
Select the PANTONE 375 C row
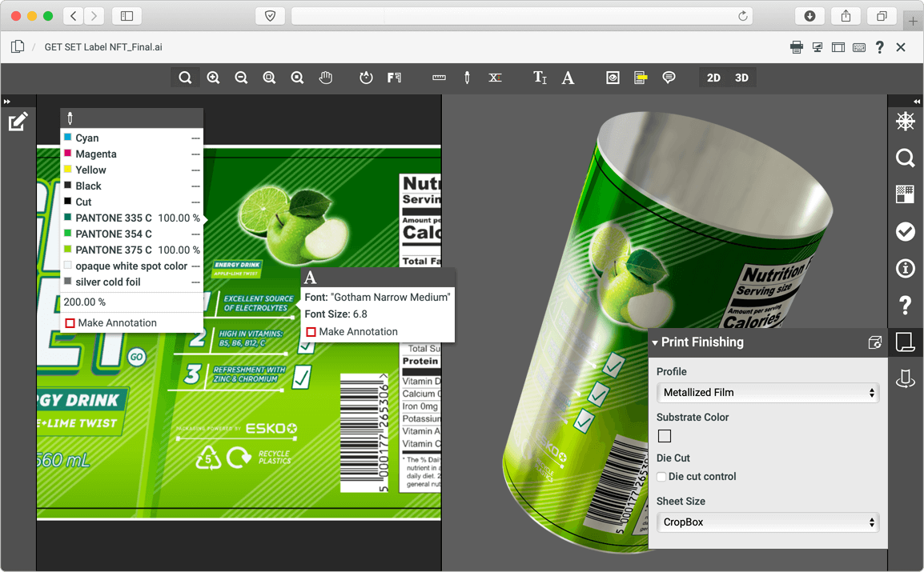tap(132, 250)
